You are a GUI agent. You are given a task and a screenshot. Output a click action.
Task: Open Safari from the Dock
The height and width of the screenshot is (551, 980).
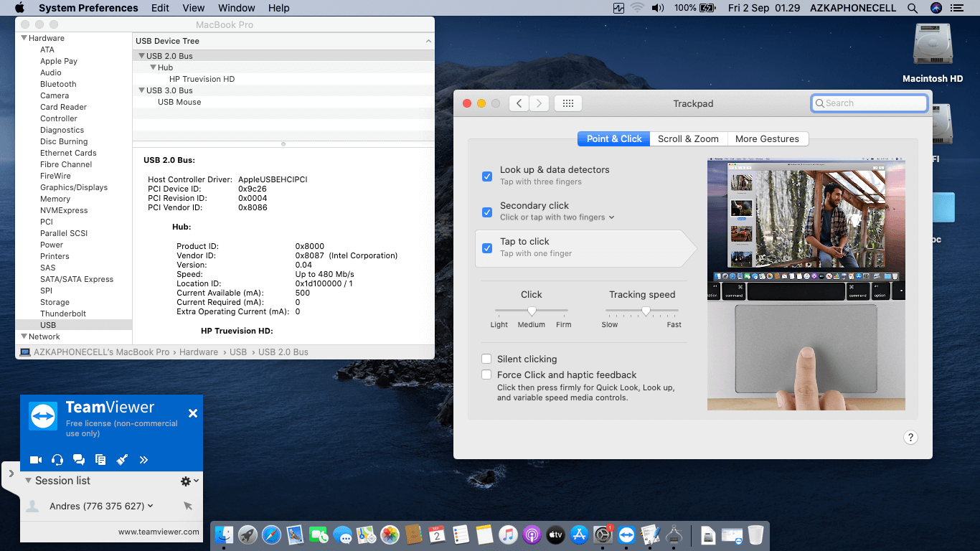pos(271,534)
